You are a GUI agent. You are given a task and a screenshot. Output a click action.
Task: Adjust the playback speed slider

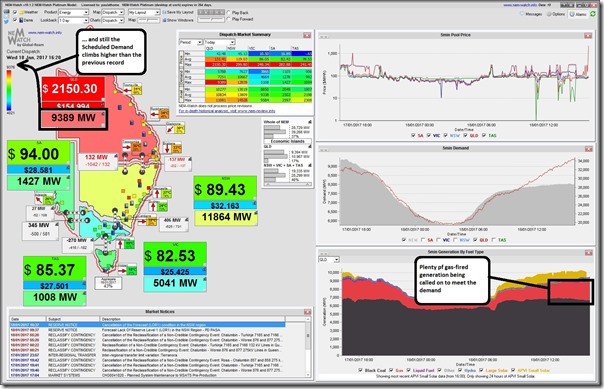[211, 20]
